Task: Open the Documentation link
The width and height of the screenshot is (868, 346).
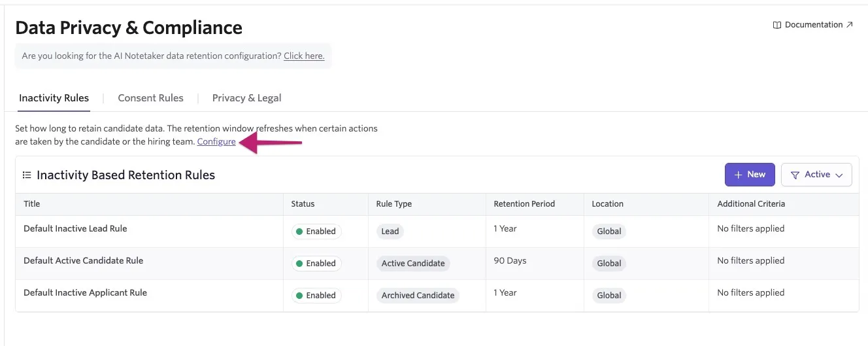Action: tap(813, 25)
